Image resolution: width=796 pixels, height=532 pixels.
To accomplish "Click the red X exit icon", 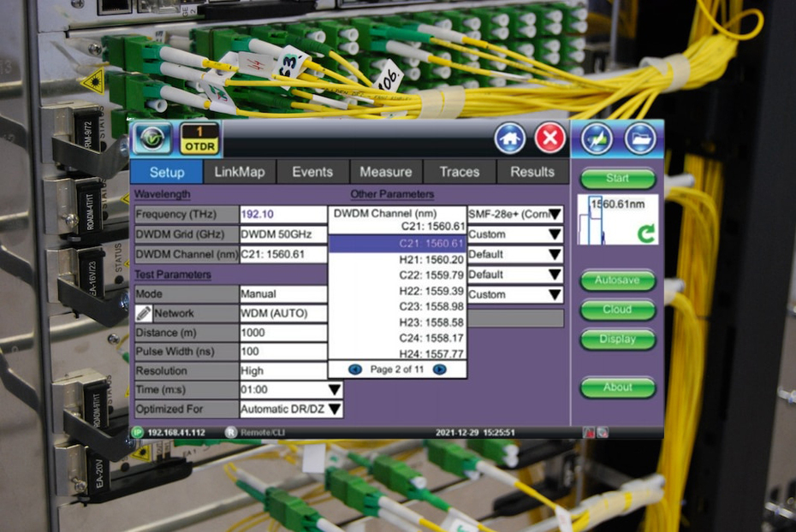I will (550, 138).
